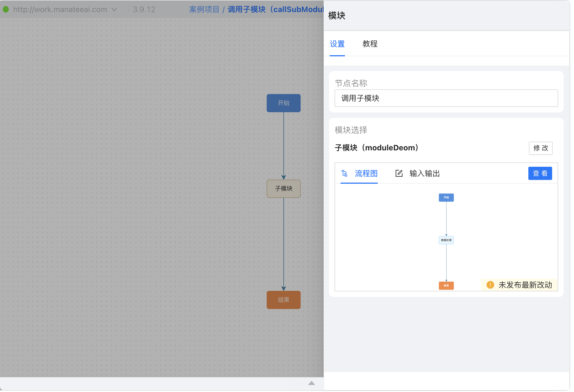Image resolution: width=574 pixels, height=392 pixels.
Task: Expand the server URL dropdown arrow
Action: 114,10
